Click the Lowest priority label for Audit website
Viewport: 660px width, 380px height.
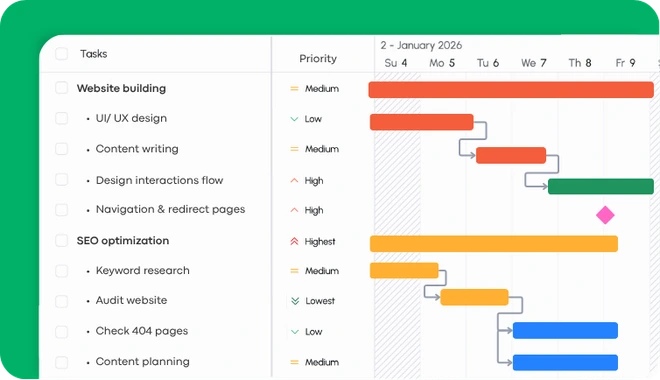(x=320, y=301)
